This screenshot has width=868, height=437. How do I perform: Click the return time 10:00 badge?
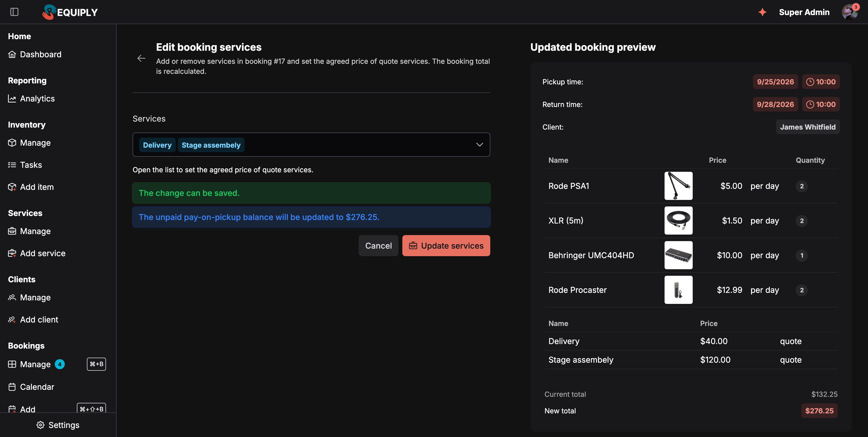coord(821,104)
